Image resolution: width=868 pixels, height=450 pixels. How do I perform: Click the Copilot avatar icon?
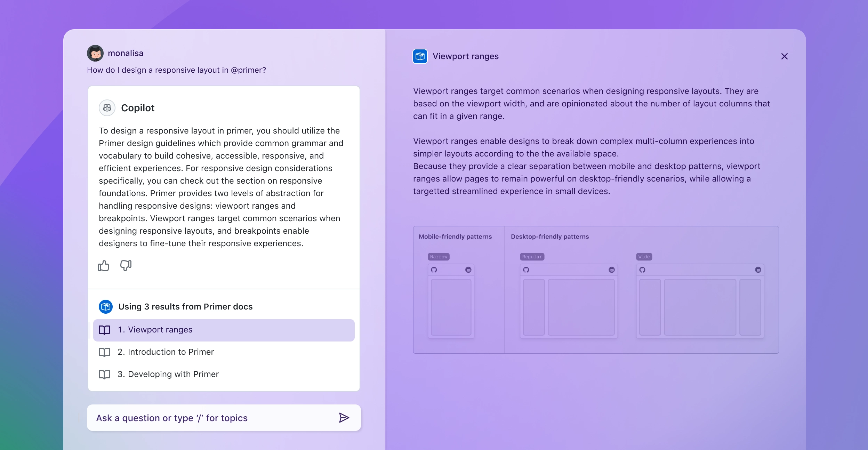(107, 107)
